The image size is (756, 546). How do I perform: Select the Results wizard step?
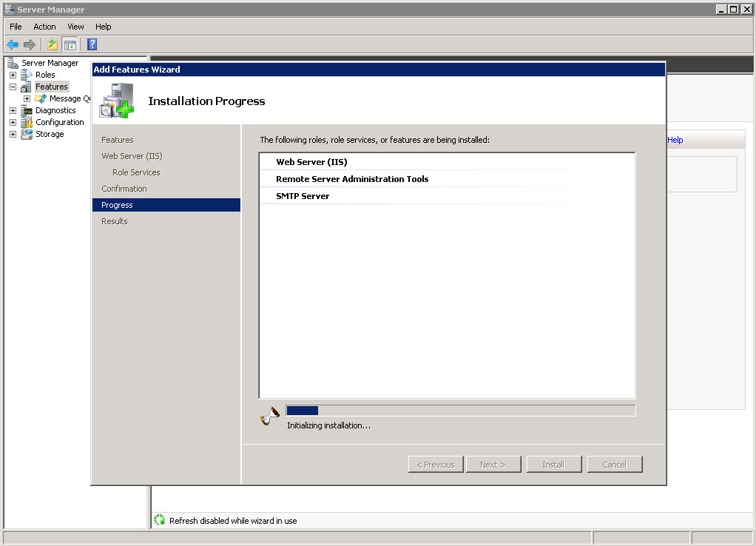(114, 221)
